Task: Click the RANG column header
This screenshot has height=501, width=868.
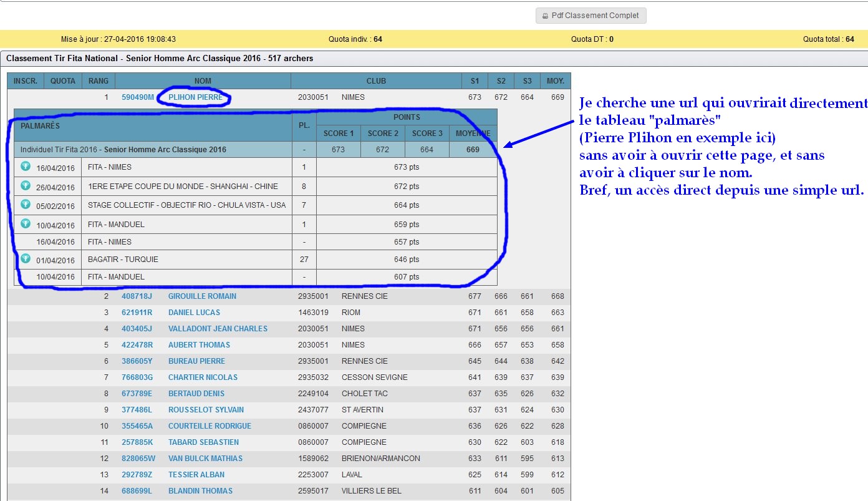Action: (x=99, y=81)
